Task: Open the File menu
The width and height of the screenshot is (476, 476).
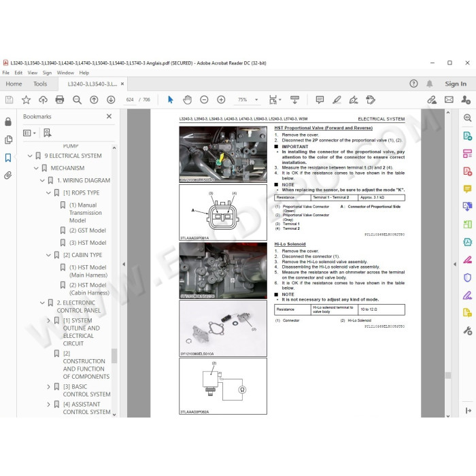Action: [x=5, y=73]
